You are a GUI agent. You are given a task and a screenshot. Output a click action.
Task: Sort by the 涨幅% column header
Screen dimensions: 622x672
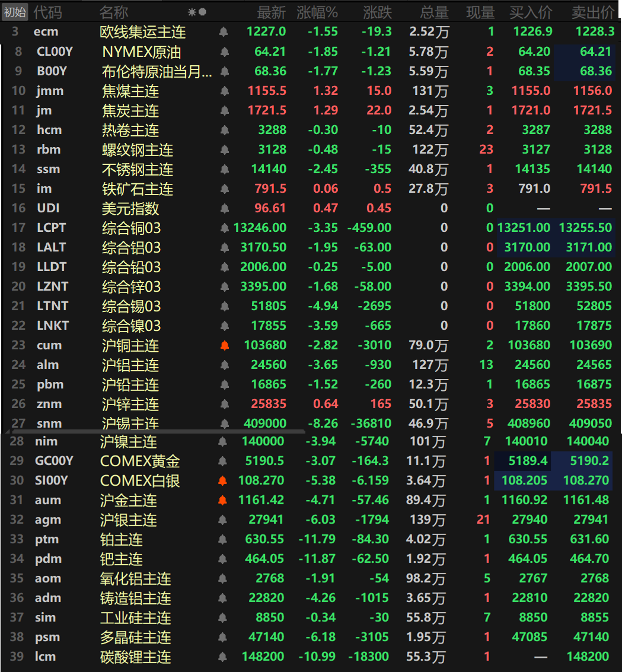coord(317,12)
